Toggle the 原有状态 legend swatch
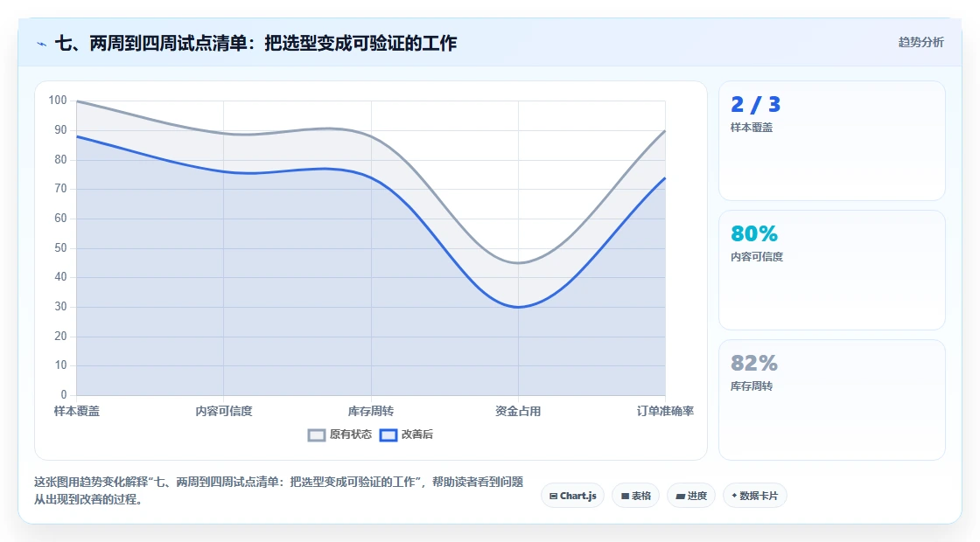This screenshot has height=542, width=980. pos(317,435)
